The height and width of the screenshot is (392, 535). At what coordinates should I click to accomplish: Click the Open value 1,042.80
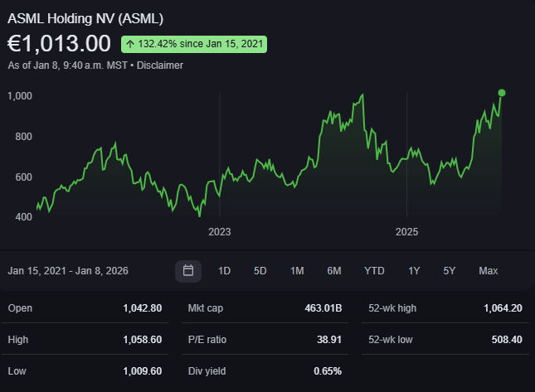tap(143, 308)
